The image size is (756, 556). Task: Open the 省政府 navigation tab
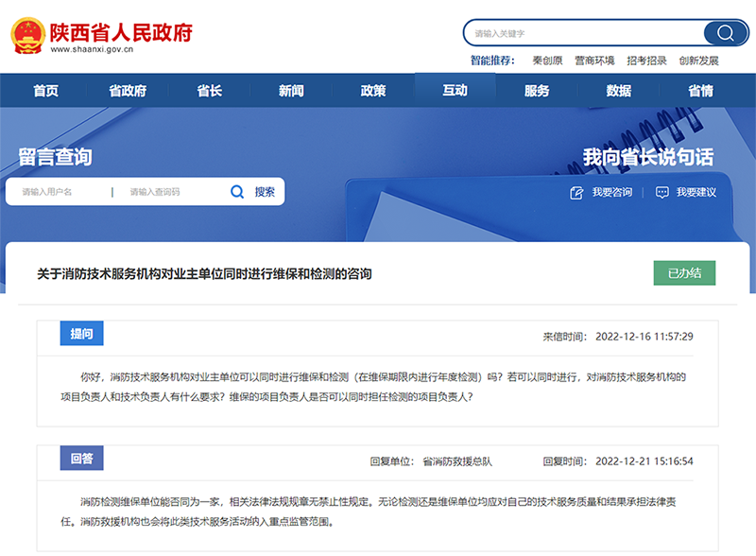[x=128, y=91]
